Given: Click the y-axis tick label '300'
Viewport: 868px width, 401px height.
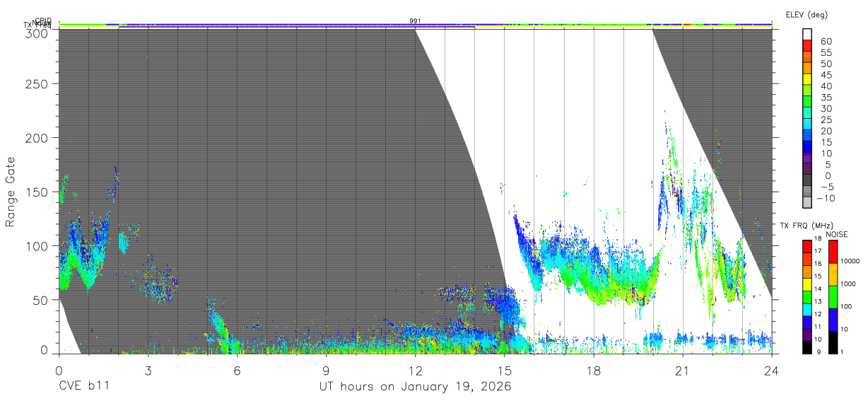Looking at the screenshot, I should (37, 33).
